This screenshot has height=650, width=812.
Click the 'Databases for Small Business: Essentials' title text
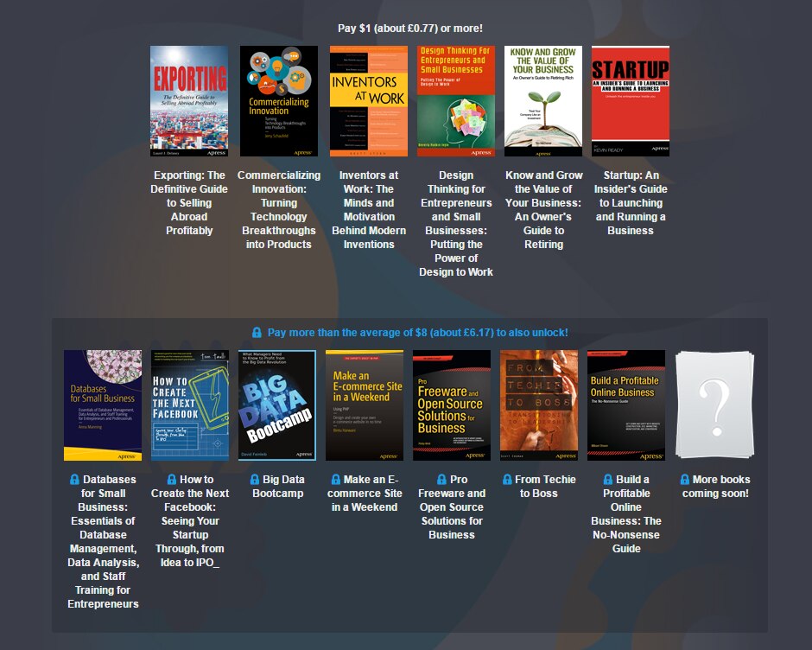coord(103,542)
